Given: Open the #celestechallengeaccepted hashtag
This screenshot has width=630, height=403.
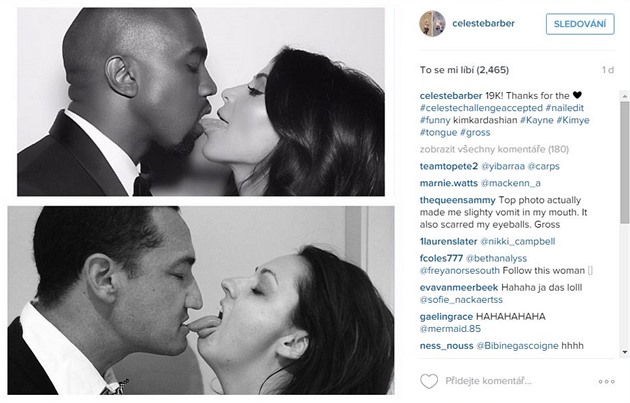Looking at the screenshot, I should [x=481, y=108].
